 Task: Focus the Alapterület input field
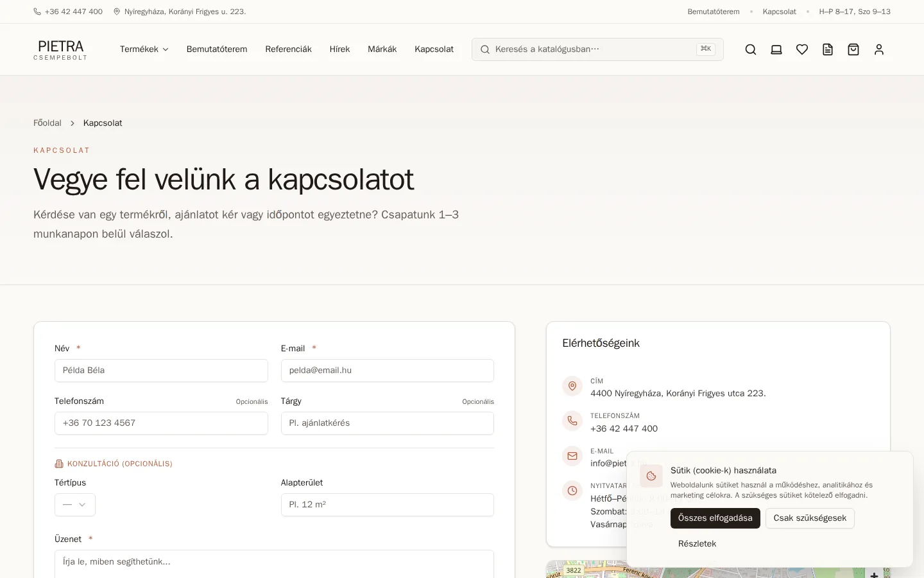388,505
